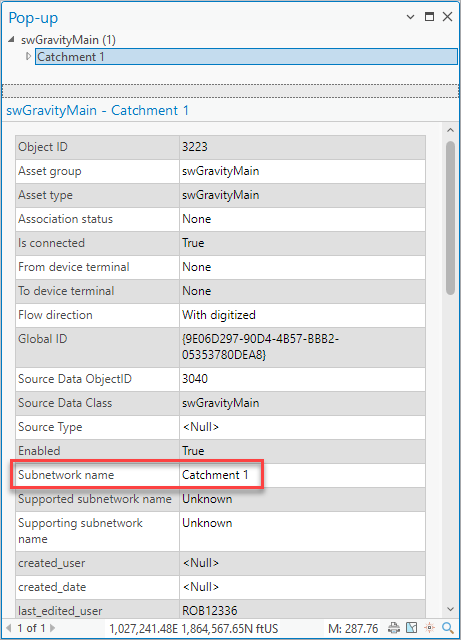Click the To device terminal label
The image size is (461, 640).
(66, 291)
